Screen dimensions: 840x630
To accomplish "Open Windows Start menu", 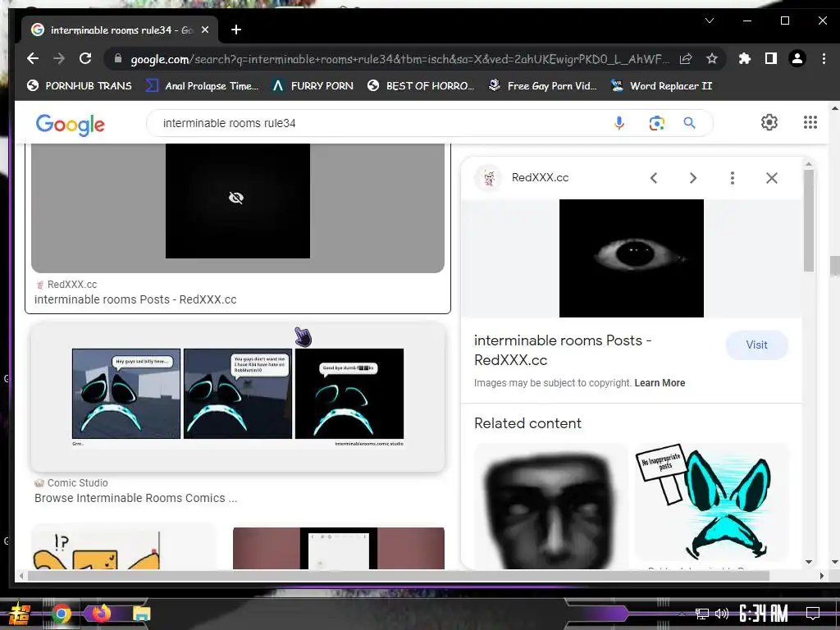I will coord(18,614).
